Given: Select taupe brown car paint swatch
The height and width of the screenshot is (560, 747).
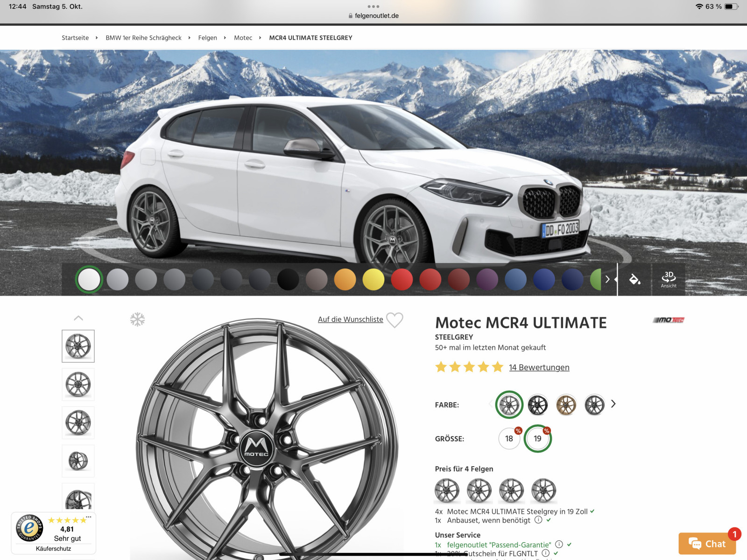Looking at the screenshot, I should (x=317, y=279).
